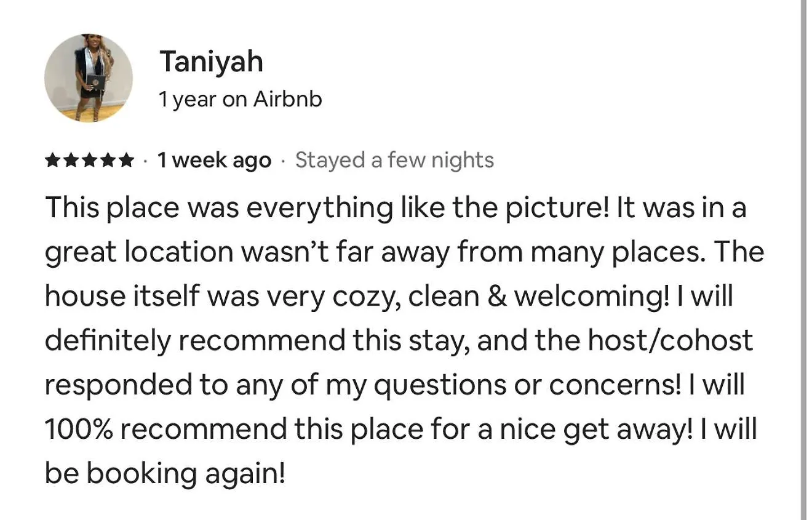Image resolution: width=812 pixels, height=520 pixels.
Task: Click the final line 'be booking again!'
Action: pos(165,474)
